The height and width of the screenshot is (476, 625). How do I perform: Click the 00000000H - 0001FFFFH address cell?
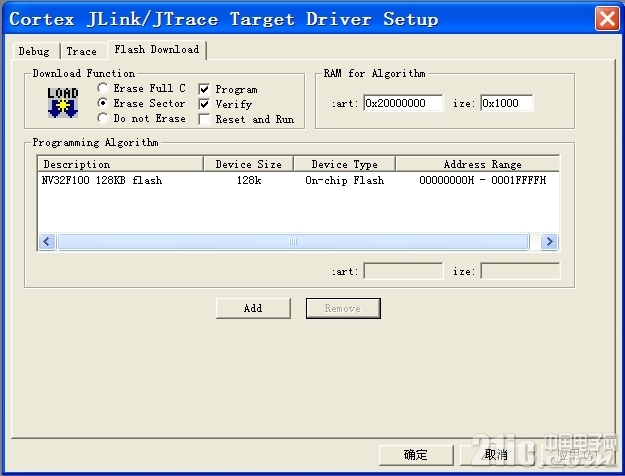(x=483, y=181)
